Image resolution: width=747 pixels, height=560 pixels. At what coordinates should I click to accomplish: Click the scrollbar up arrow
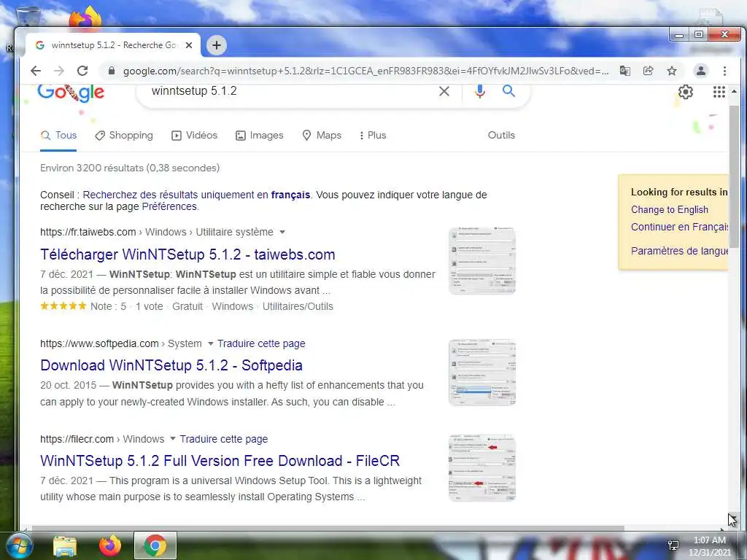click(734, 91)
